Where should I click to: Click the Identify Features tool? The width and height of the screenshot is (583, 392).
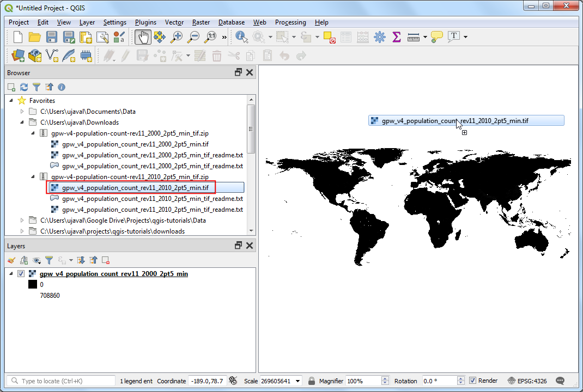point(241,37)
